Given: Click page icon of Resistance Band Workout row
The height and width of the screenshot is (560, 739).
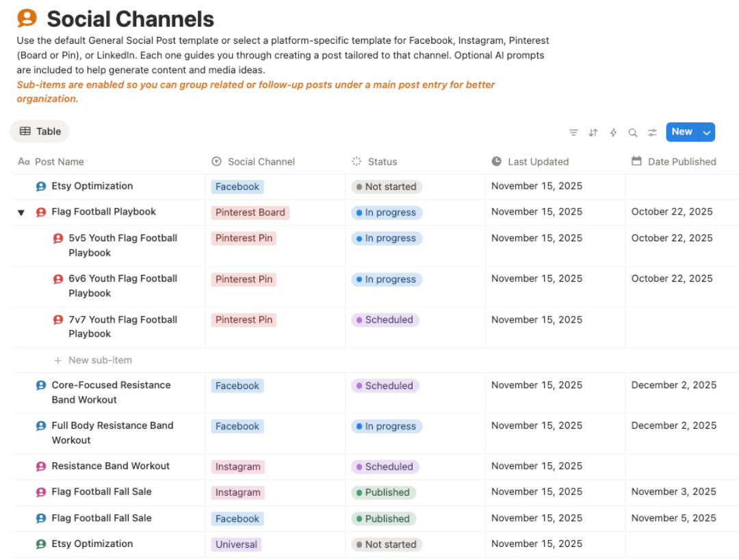Looking at the screenshot, I should pyautogui.click(x=41, y=466).
